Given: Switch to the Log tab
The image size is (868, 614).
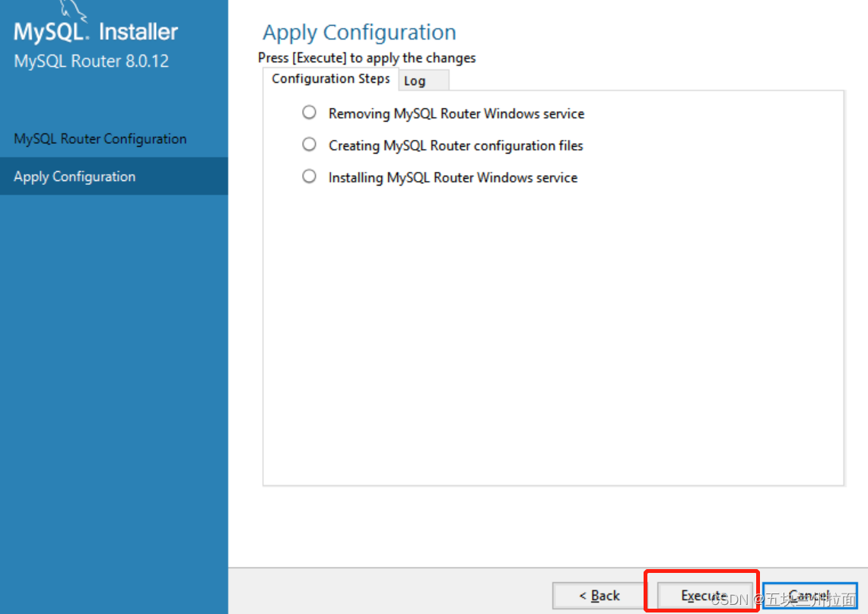Looking at the screenshot, I should pos(423,81).
